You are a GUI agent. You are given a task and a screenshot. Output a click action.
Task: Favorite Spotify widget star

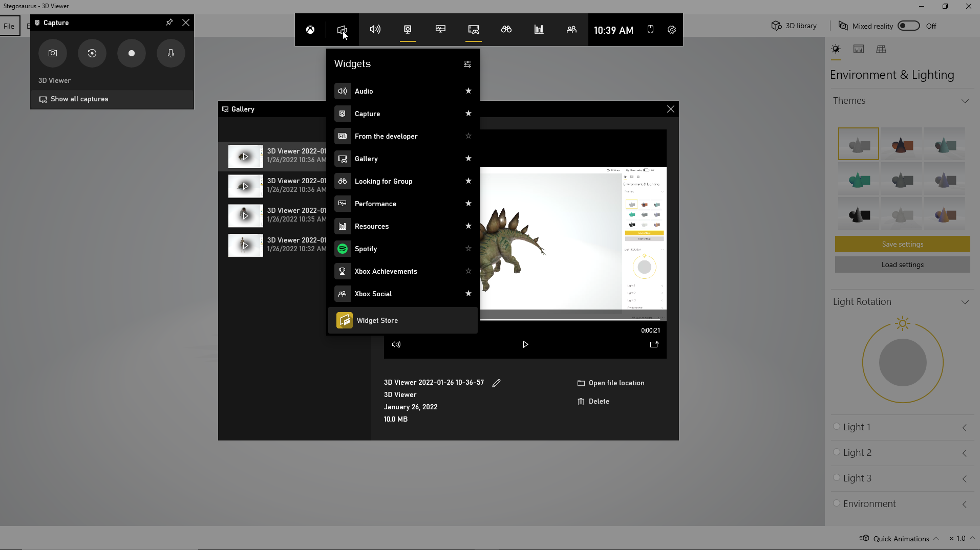click(x=468, y=249)
